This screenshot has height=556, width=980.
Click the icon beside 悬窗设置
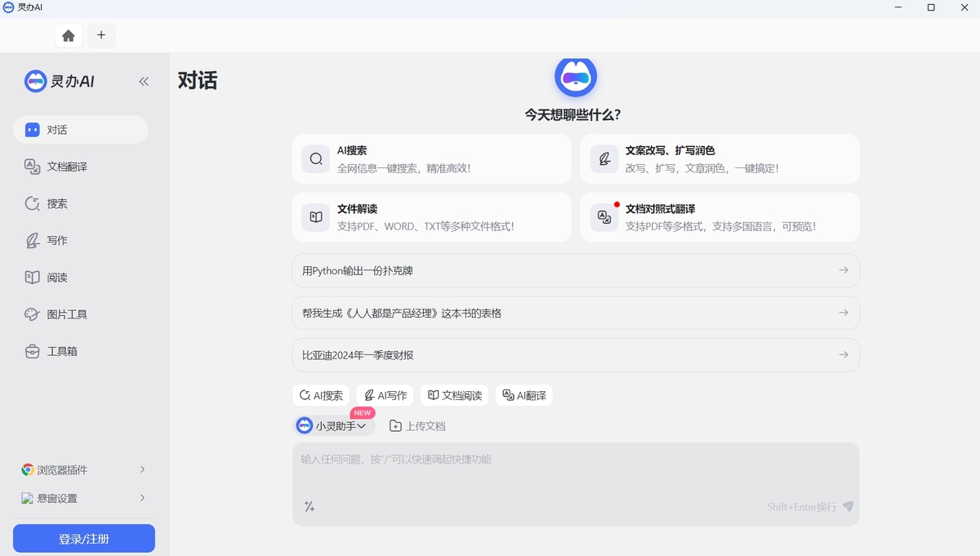pyautogui.click(x=28, y=498)
